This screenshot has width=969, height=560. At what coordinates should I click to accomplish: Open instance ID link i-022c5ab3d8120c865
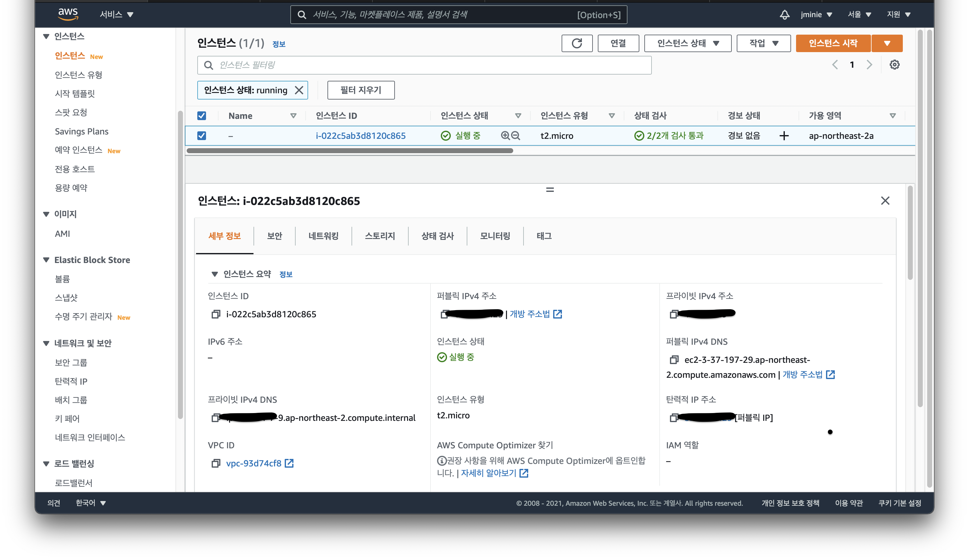click(x=360, y=136)
